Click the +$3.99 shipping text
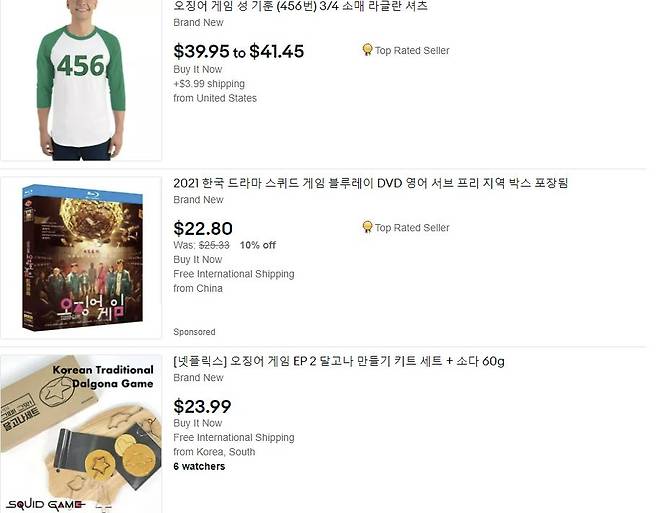The width and height of the screenshot is (658, 513). coord(209,84)
